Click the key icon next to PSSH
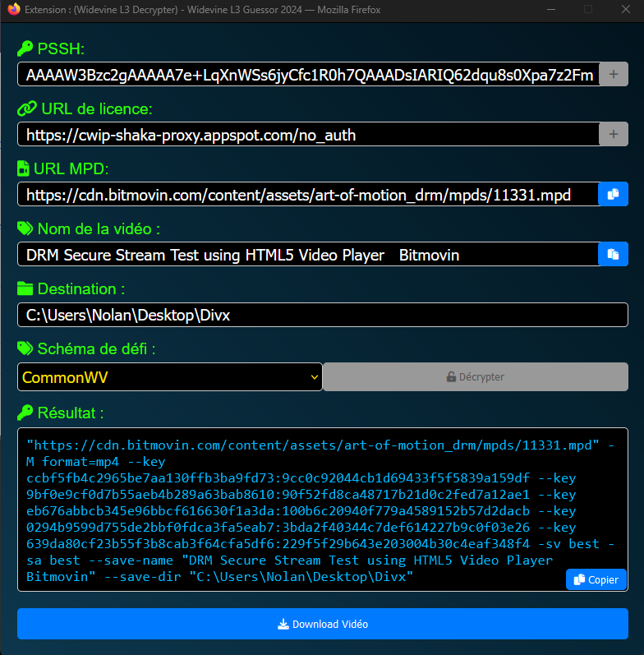644x655 pixels. (x=25, y=48)
